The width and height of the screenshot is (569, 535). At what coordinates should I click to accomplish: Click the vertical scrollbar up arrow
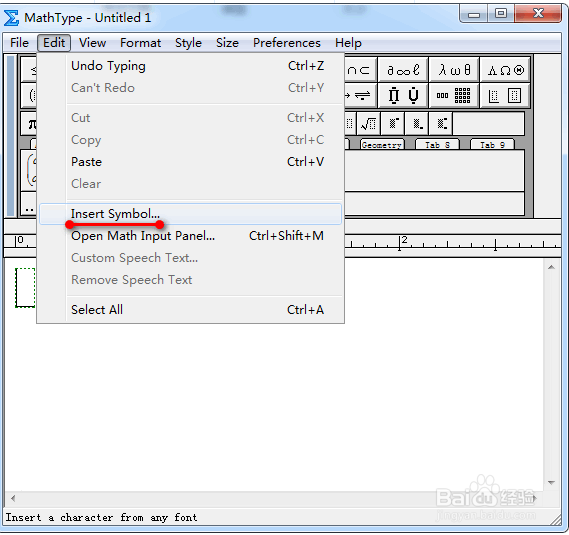552,268
